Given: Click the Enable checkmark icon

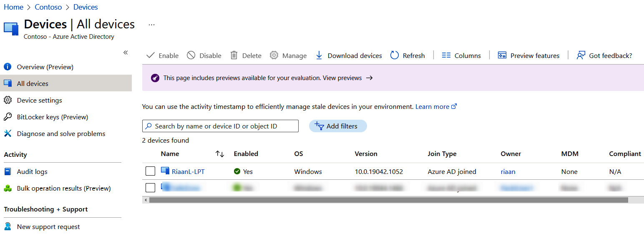Looking at the screenshot, I should (151, 55).
